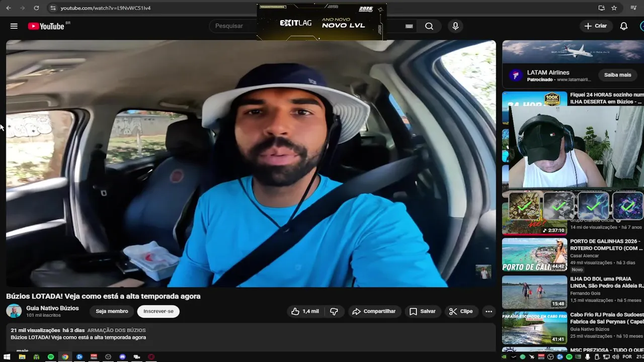This screenshot has height=362, width=644.
Task: Subscribe with Inscrever-se button
Action: pyautogui.click(x=158, y=311)
